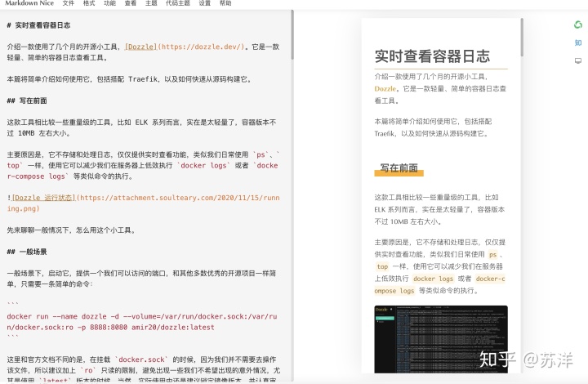Image resolution: width=588 pixels, height=384 pixels.
Task: Click the Dozzle screenshot in preview
Action: (x=441, y=339)
